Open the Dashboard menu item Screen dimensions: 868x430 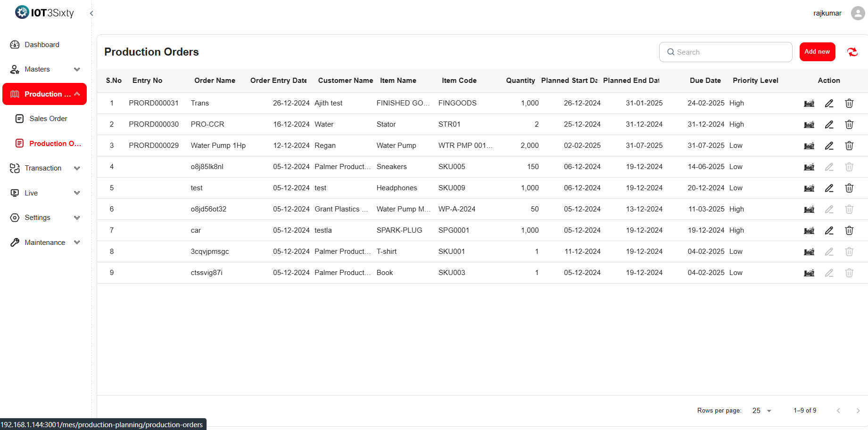pos(42,45)
